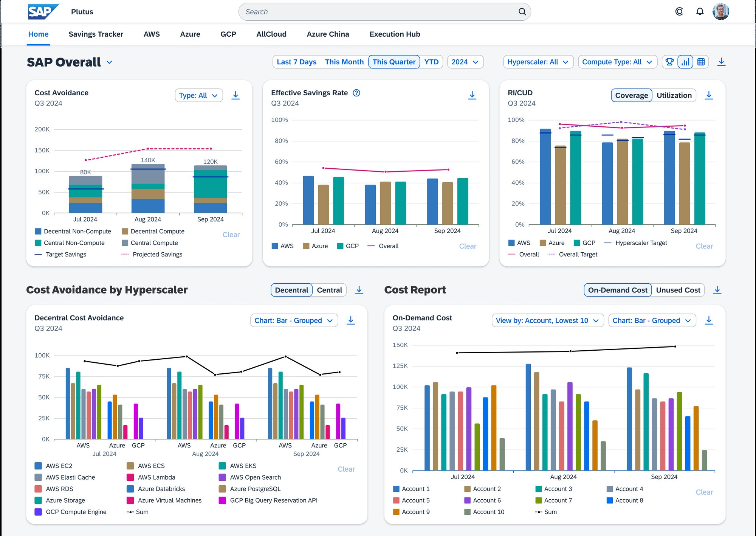Toggle RI/CUD to Utilization
Image resolution: width=756 pixels, height=536 pixels.
click(674, 95)
